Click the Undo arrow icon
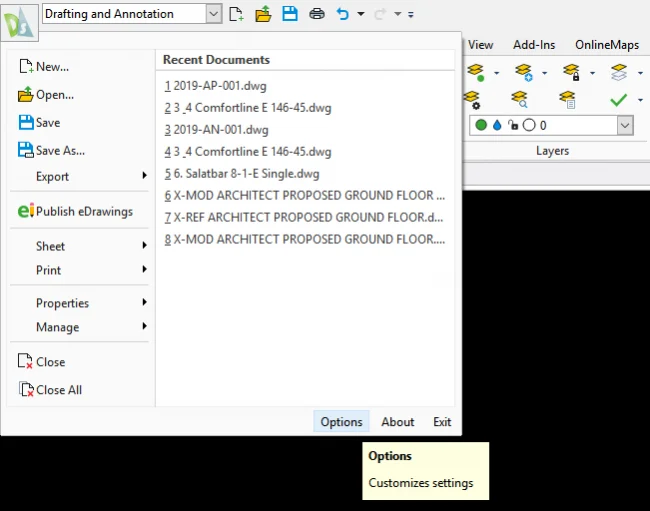 [x=343, y=14]
